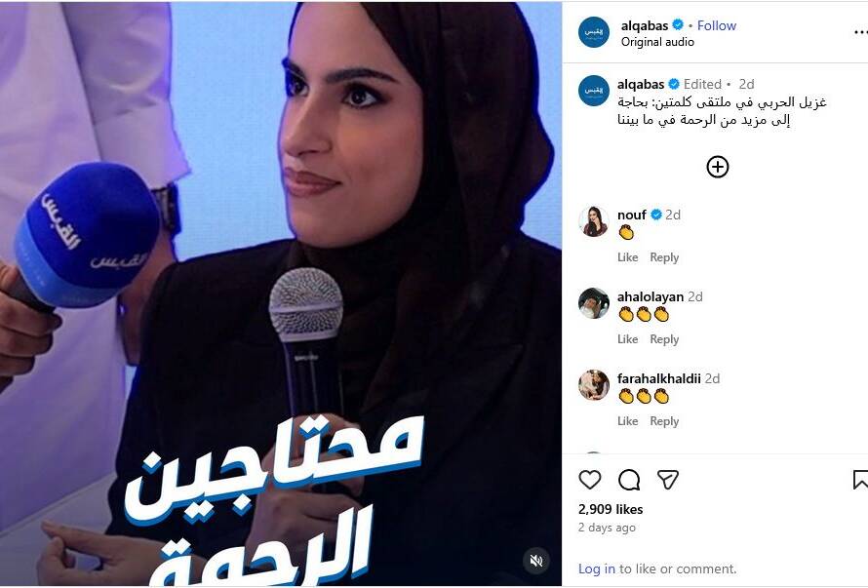The height and width of the screenshot is (588, 868).
Task: Open farahalkhaldii's profile avatar
Action: [x=593, y=385]
